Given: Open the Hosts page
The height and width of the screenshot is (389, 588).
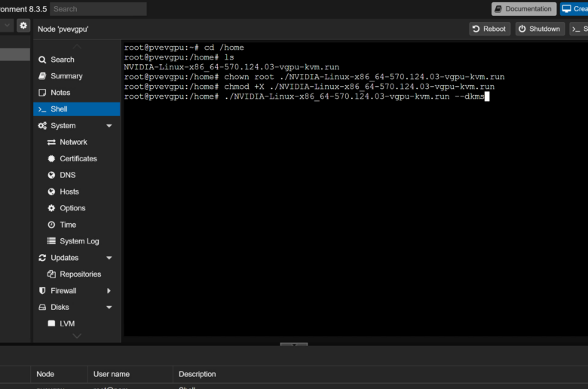Looking at the screenshot, I should coord(77,191).
